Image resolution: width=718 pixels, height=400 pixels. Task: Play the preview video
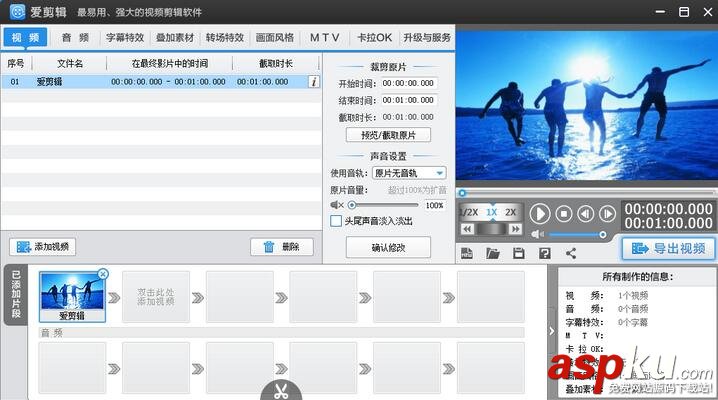coord(540,214)
